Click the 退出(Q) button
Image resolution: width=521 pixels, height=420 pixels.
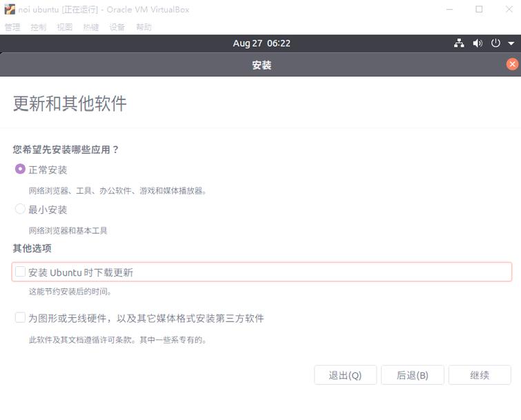click(345, 375)
